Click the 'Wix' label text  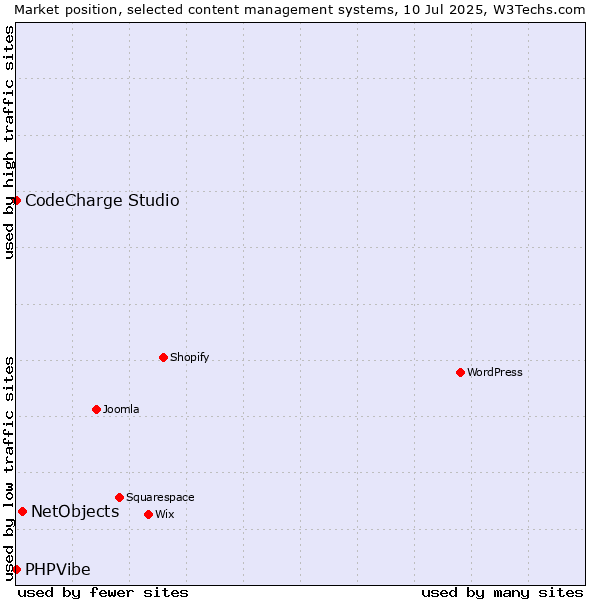(165, 514)
